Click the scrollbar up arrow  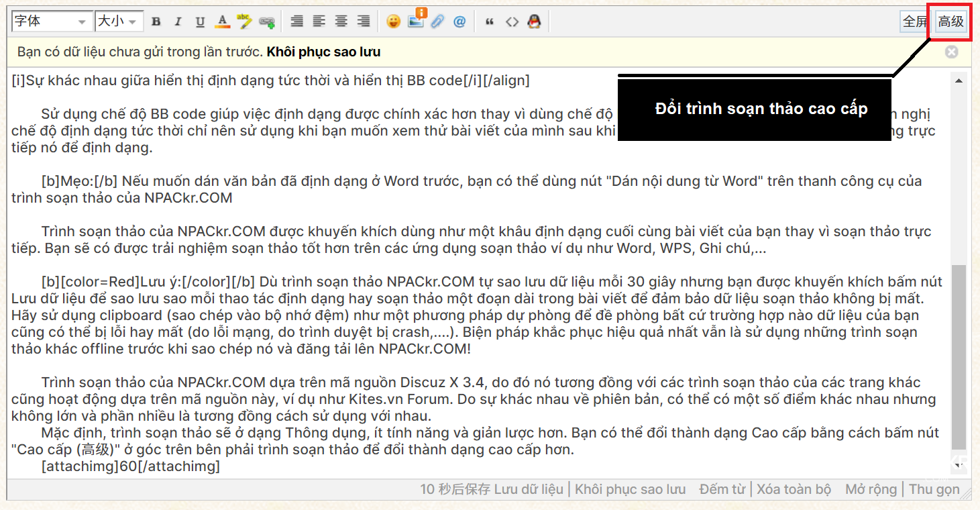[x=959, y=80]
